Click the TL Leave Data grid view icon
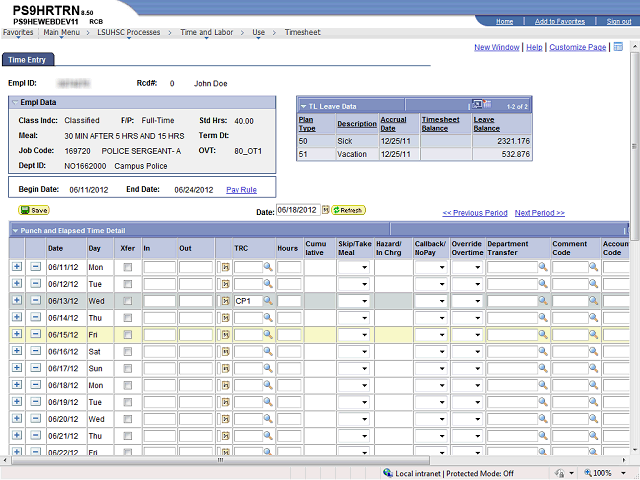640x480 pixels. click(477, 104)
